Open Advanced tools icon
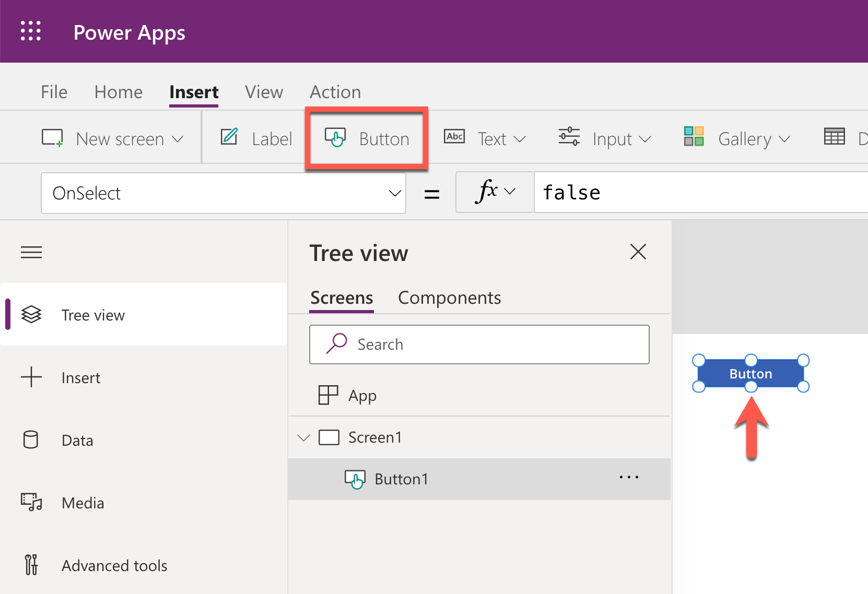This screenshot has height=594, width=868. pos(31,565)
